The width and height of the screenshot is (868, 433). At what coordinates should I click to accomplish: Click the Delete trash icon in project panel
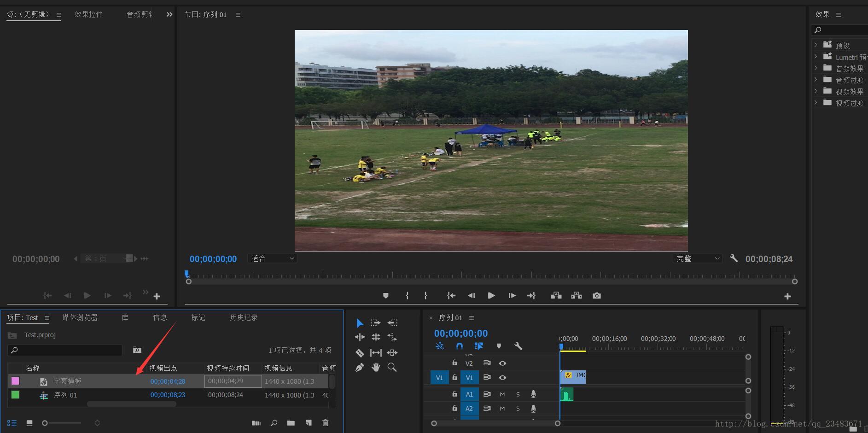coord(325,423)
